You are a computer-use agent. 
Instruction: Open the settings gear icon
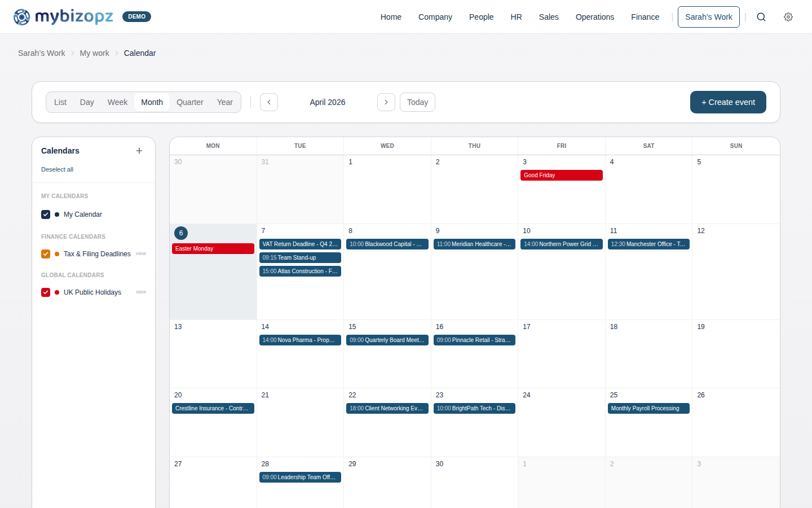788,17
